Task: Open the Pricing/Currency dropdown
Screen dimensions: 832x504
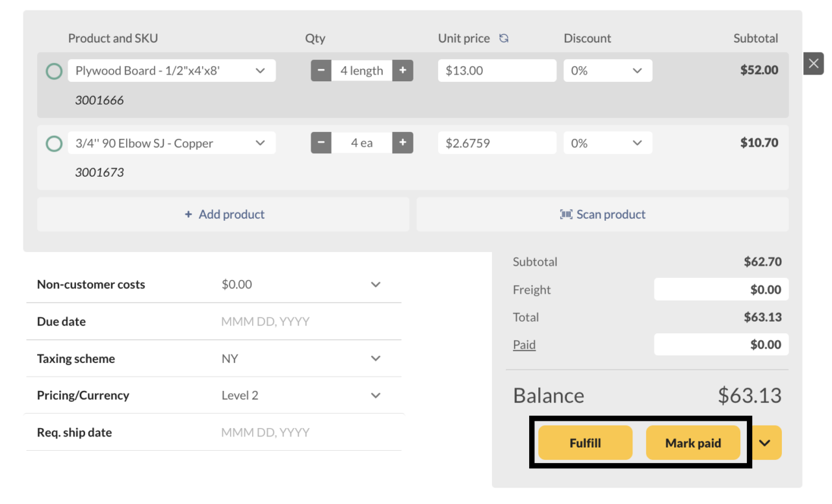Action: click(x=376, y=395)
